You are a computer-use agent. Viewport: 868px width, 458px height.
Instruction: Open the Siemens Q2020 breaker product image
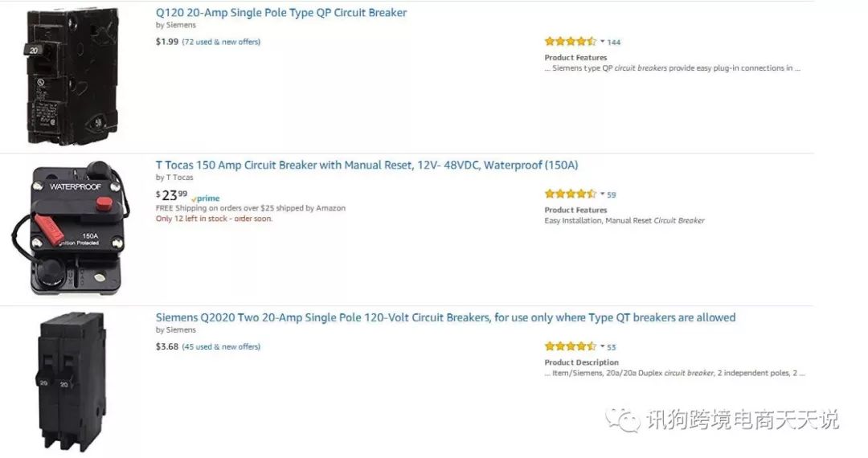pos(71,382)
